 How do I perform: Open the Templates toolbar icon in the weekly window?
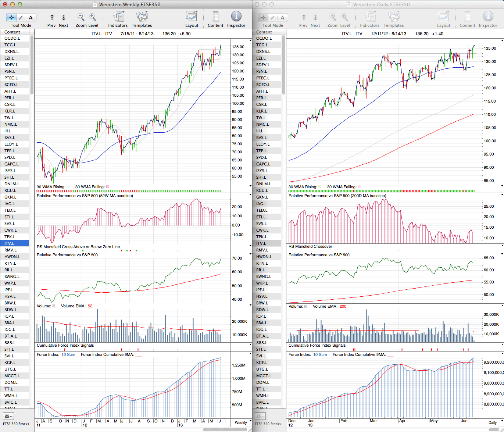tap(142, 17)
